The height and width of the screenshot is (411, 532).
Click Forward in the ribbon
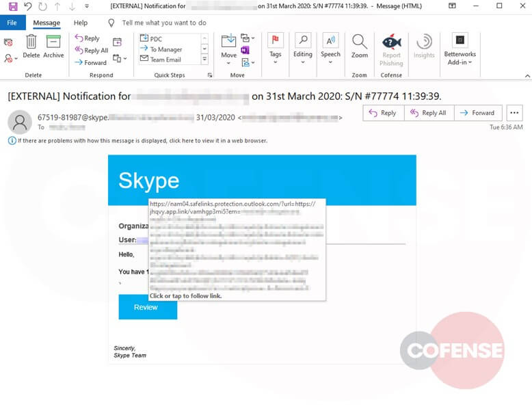coord(90,62)
